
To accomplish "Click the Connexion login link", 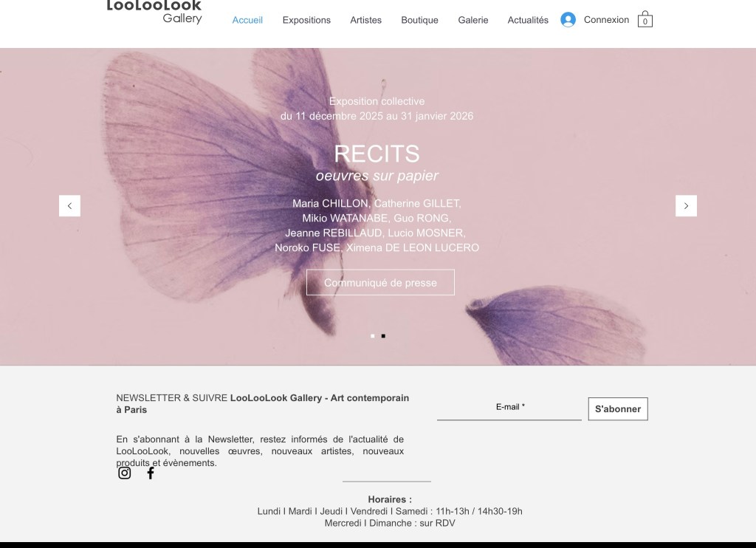I will 607,20.
